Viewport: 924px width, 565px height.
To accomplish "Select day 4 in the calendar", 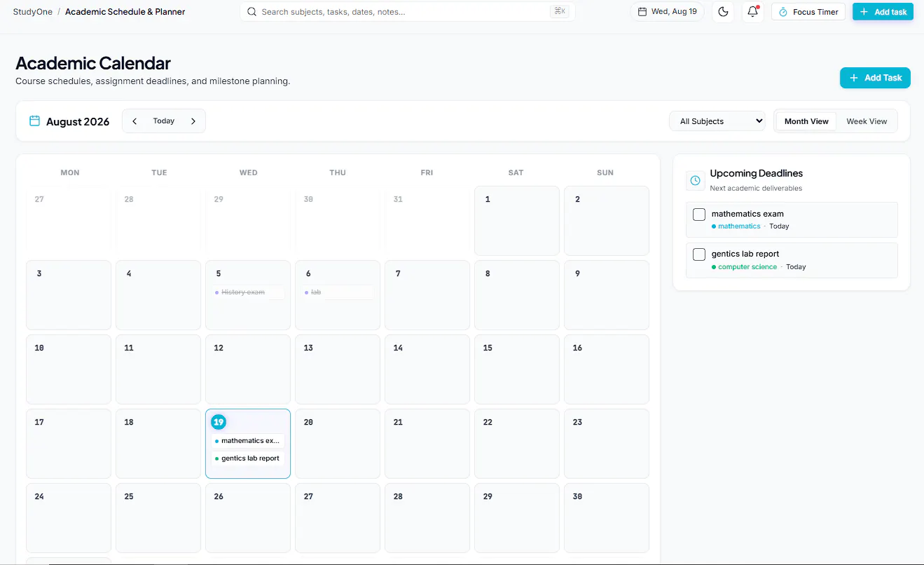I will point(158,295).
